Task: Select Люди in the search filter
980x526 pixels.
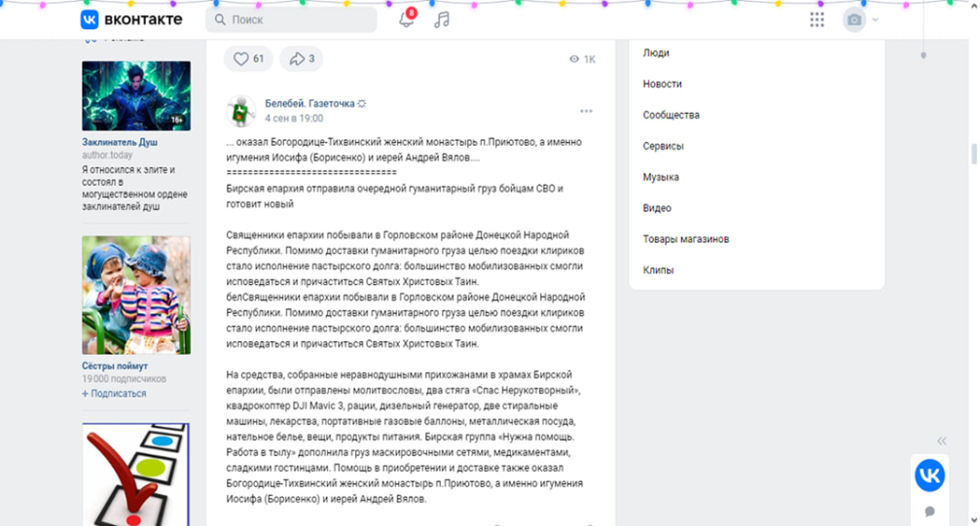Action: 656,53
